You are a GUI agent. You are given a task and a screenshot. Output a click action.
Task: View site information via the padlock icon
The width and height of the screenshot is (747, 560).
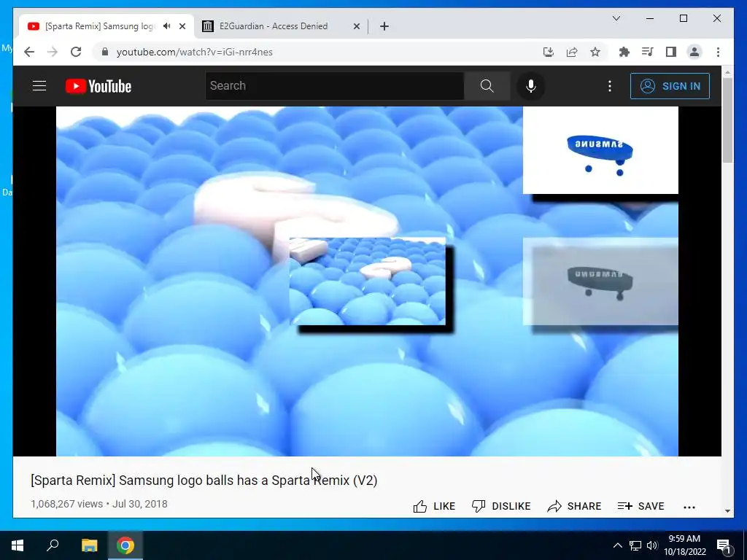tap(105, 52)
